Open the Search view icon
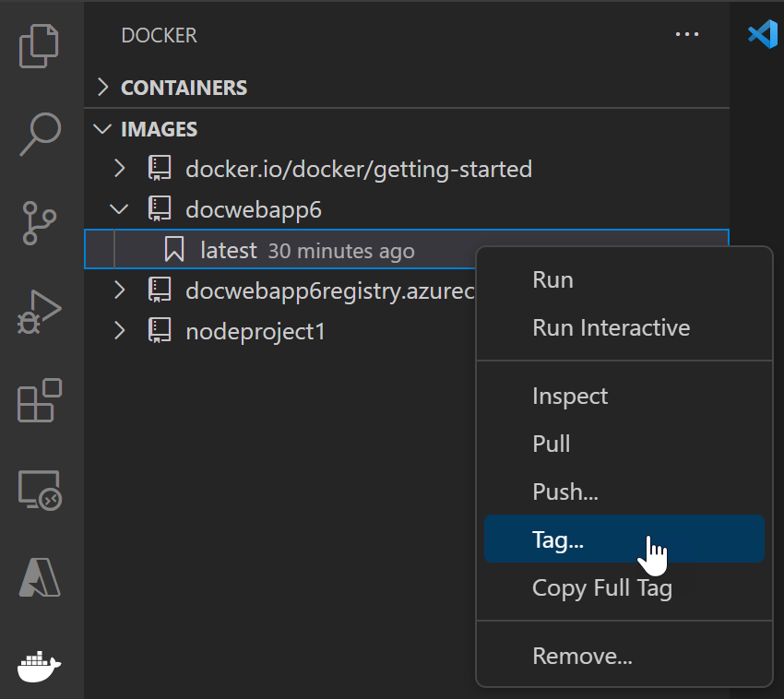 pyautogui.click(x=40, y=134)
